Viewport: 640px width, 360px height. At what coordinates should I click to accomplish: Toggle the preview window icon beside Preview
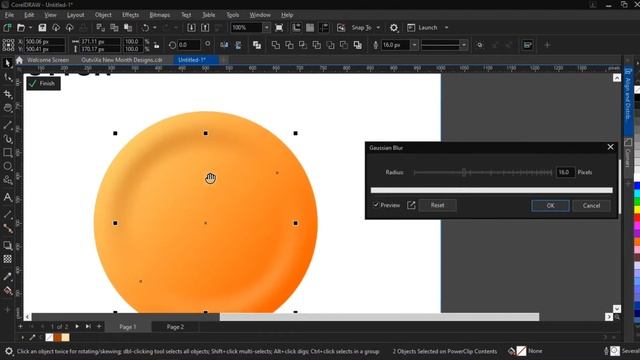[411, 205]
